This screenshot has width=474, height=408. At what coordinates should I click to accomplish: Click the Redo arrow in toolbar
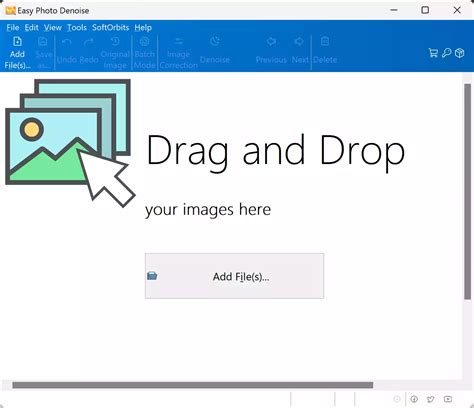tap(89, 42)
